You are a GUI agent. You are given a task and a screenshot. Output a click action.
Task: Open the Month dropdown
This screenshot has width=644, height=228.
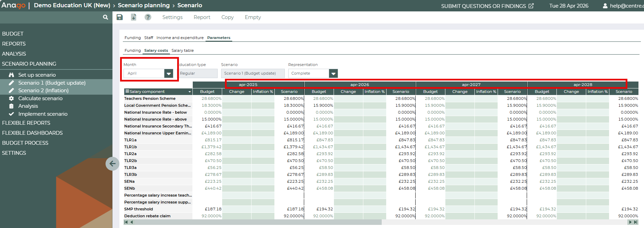(x=169, y=74)
